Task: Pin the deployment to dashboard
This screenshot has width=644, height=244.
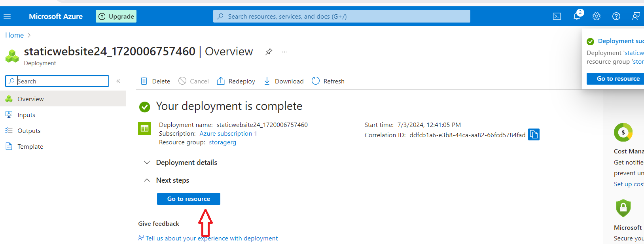Action: (x=269, y=52)
